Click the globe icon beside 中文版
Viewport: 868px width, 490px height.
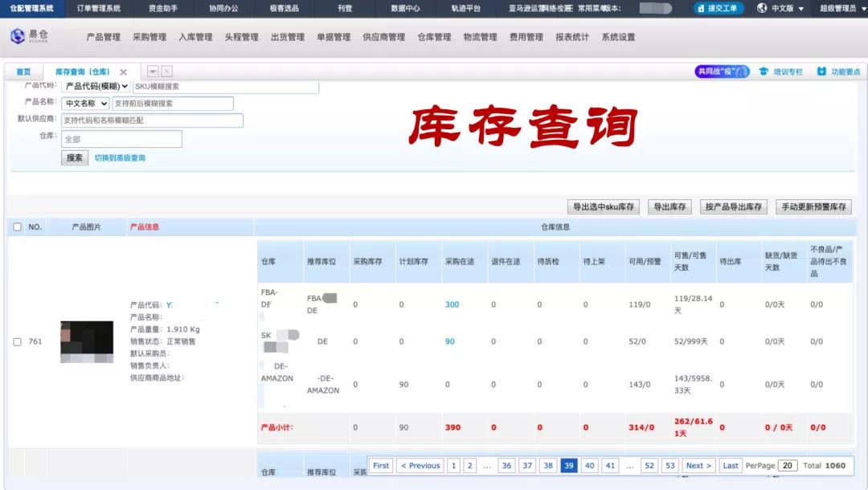(761, 9)
